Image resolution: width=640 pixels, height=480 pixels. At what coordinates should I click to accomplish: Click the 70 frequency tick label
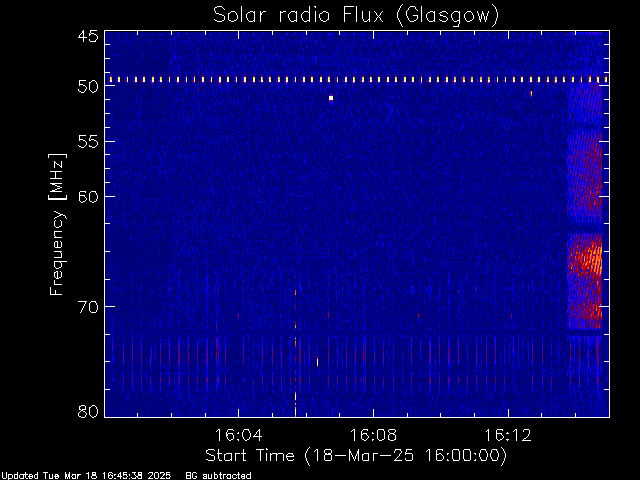pos(88,307)
